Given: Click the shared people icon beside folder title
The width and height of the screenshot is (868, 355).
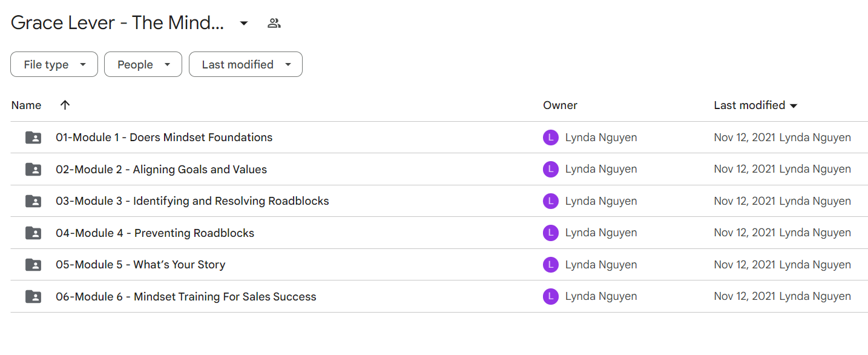Looking at the screenshot, I should (274, 23).
